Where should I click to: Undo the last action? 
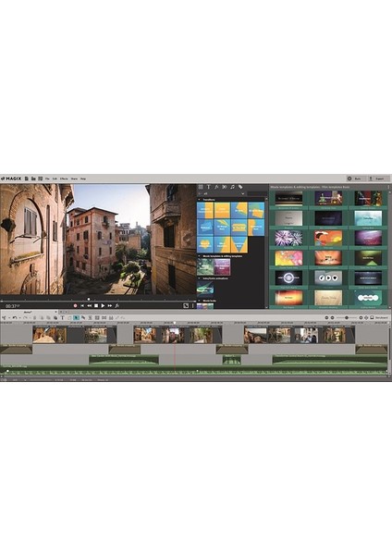15,318
